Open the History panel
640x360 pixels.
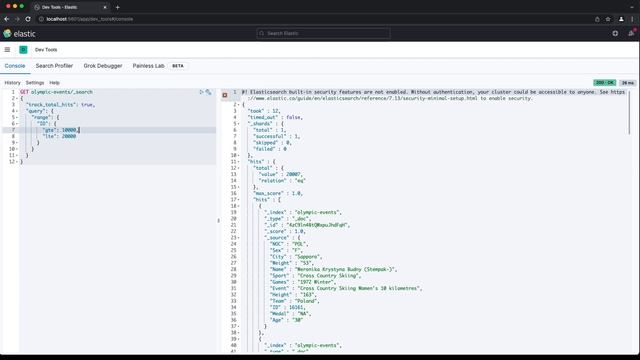point(12,83)
